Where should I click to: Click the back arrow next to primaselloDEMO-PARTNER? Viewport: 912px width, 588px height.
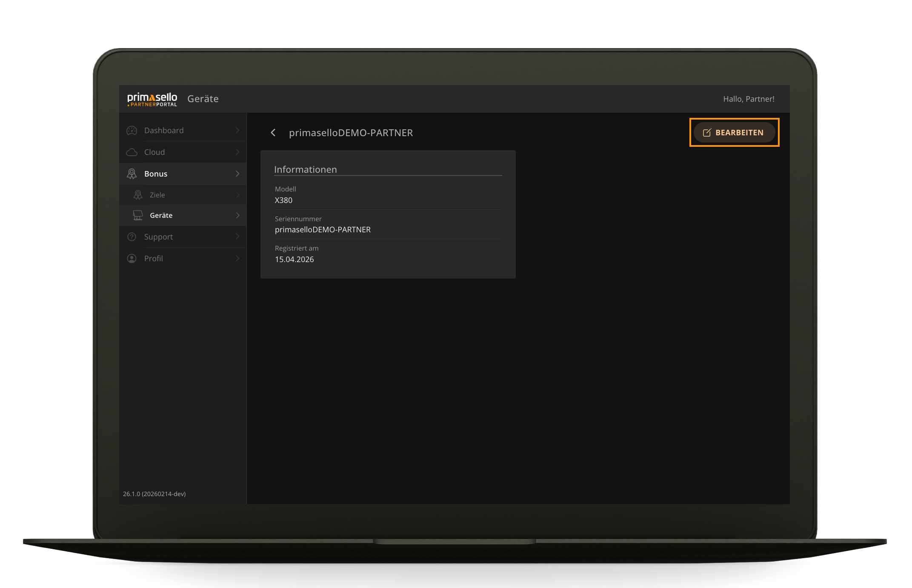click(x=273, y=132)
